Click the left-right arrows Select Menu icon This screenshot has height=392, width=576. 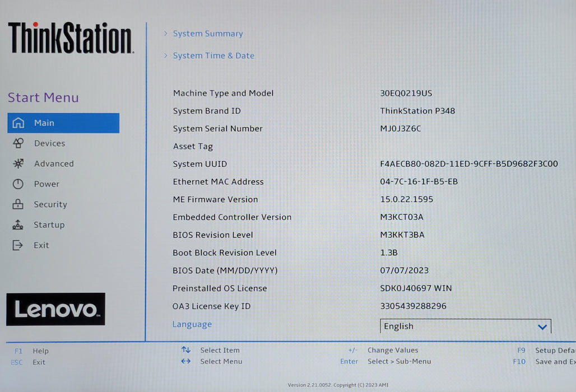pyautogui.click(x=186, y=361)
